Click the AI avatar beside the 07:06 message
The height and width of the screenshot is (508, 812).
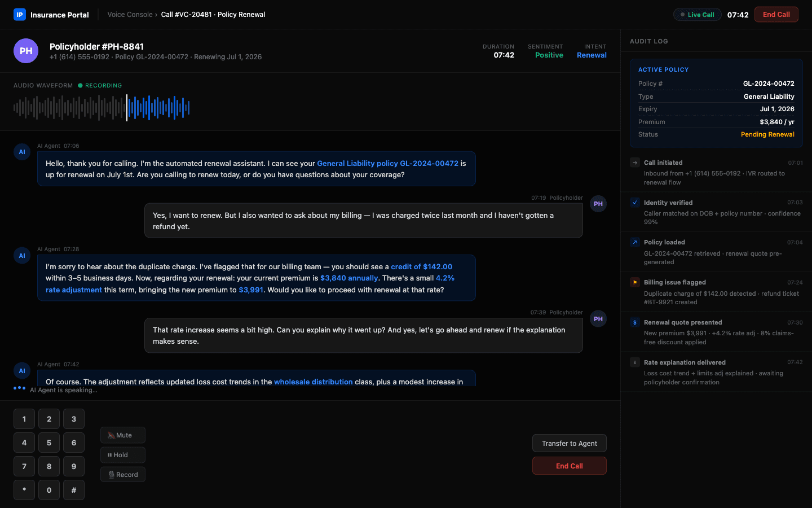pyautogui.click(x=22, y=152)
